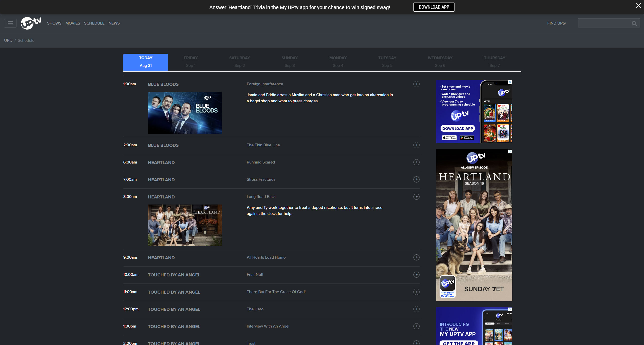Expand Interview With An Angel entry
The image size is (644, 345).
coord(416,326)
